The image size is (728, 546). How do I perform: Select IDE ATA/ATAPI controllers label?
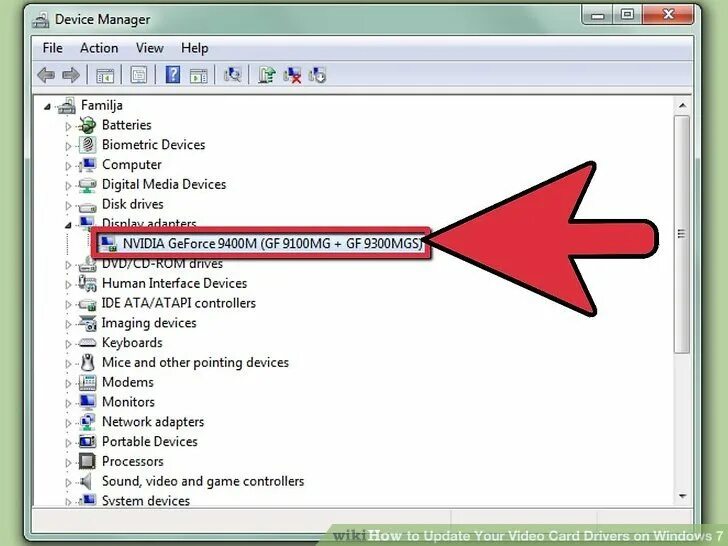pyautogui.click(x=179, y=304)
